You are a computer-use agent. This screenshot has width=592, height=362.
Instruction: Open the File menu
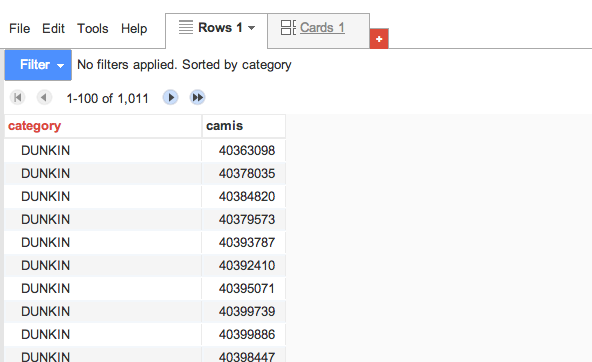coord(20,29)
